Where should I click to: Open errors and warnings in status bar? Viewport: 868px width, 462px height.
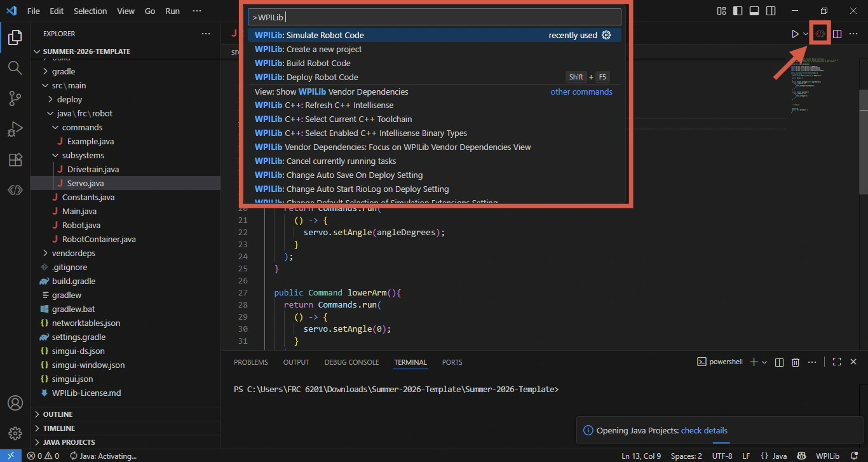(x=43, y=456)
